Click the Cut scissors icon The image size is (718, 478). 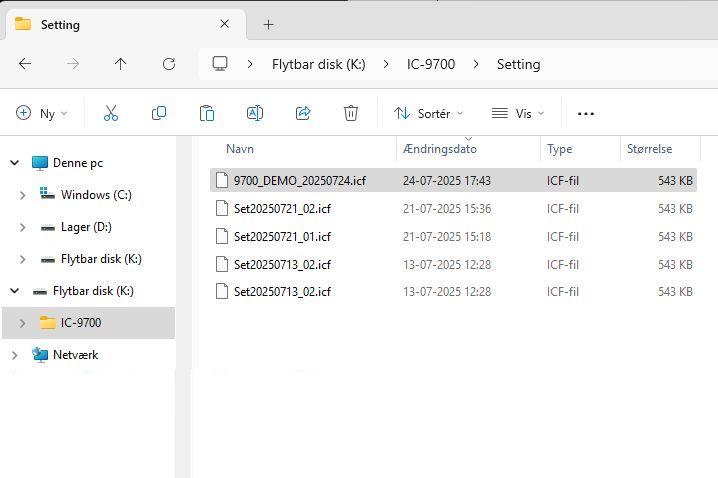click(x=111, y=113)
